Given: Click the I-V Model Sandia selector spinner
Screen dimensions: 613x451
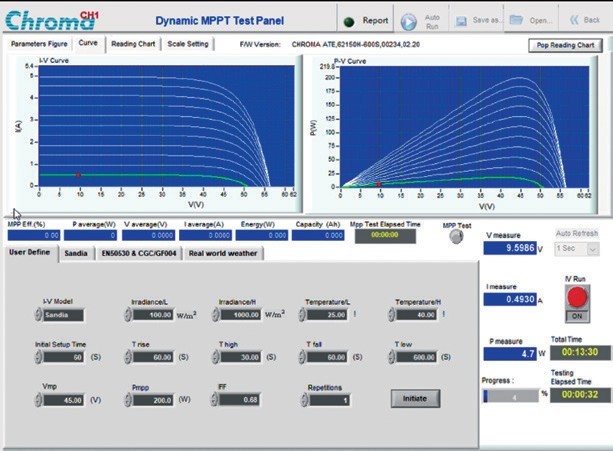Looking at the screenshot, I should tap(38, 315).
